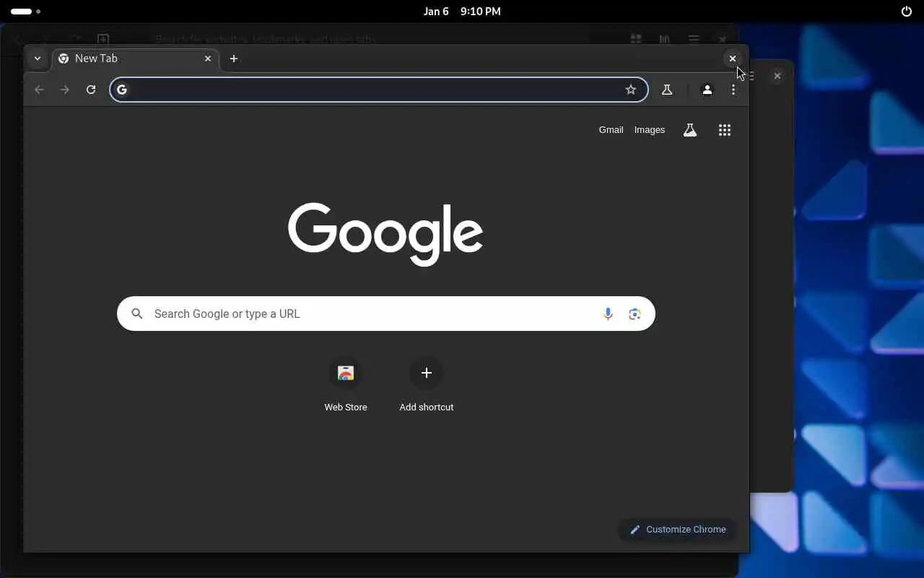Click the Google logo
This screenshot has height=578, width=924.
click(385, 234)
